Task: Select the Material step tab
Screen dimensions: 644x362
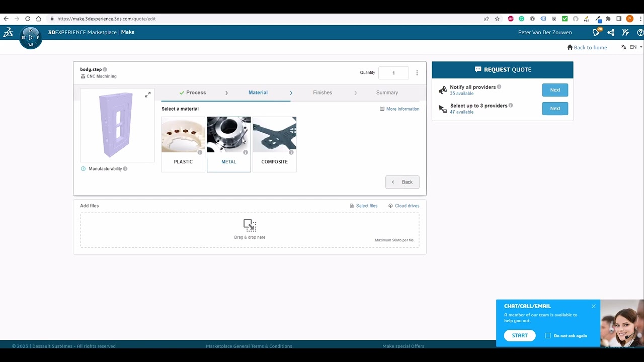Action: pos(258,93)
